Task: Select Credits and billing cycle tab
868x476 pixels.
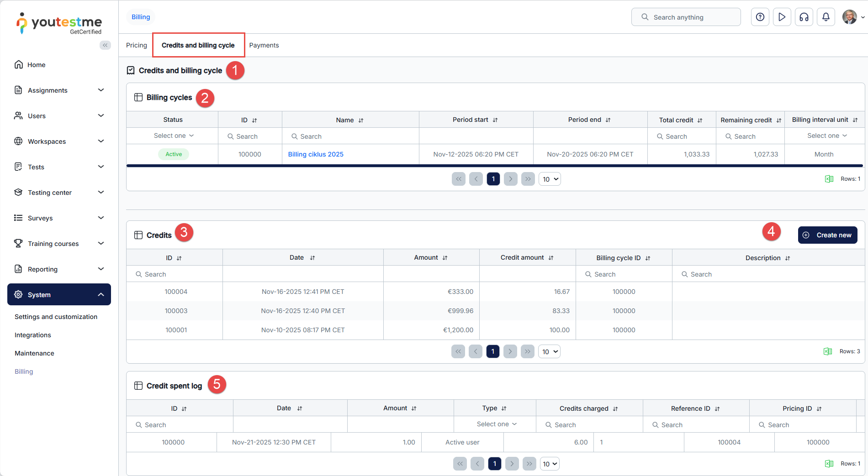Action: pos(198,45)
